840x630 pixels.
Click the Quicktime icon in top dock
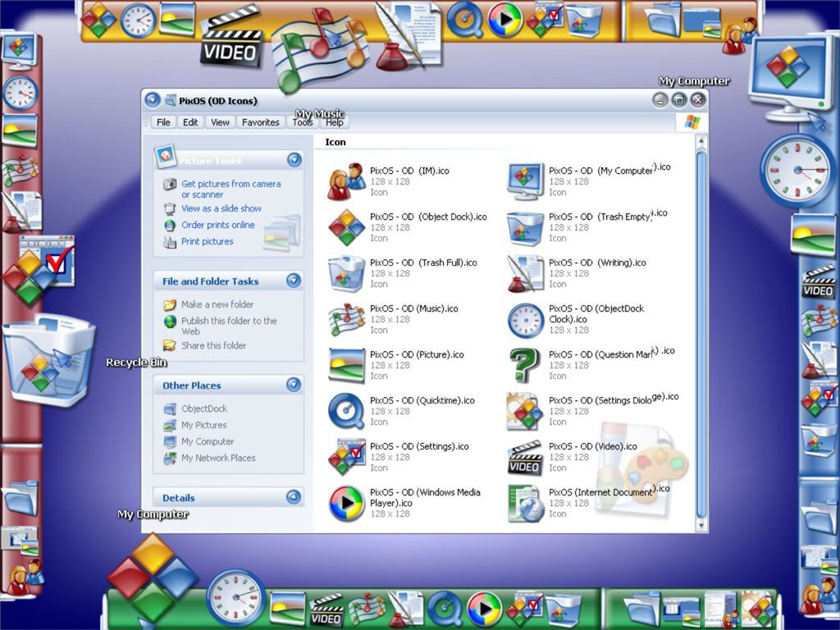464,21
